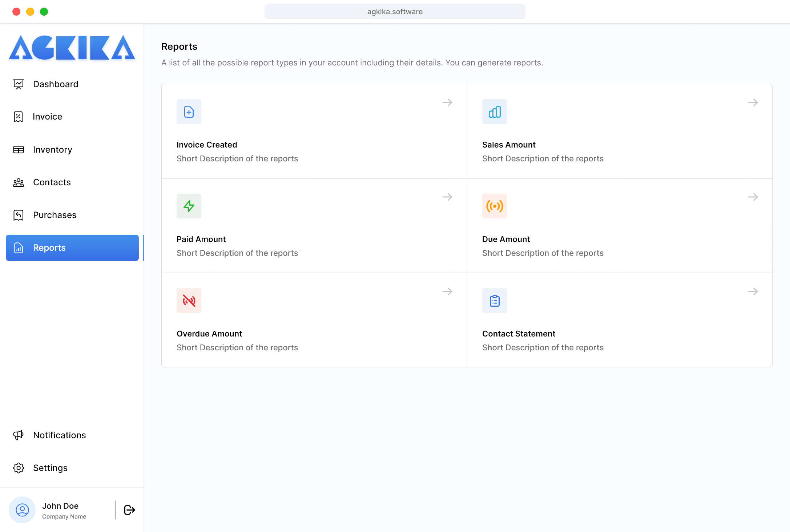This screenshot has height=532, width=790.
Task: Open Overdue Amount report via arrow
Action: 447,291
